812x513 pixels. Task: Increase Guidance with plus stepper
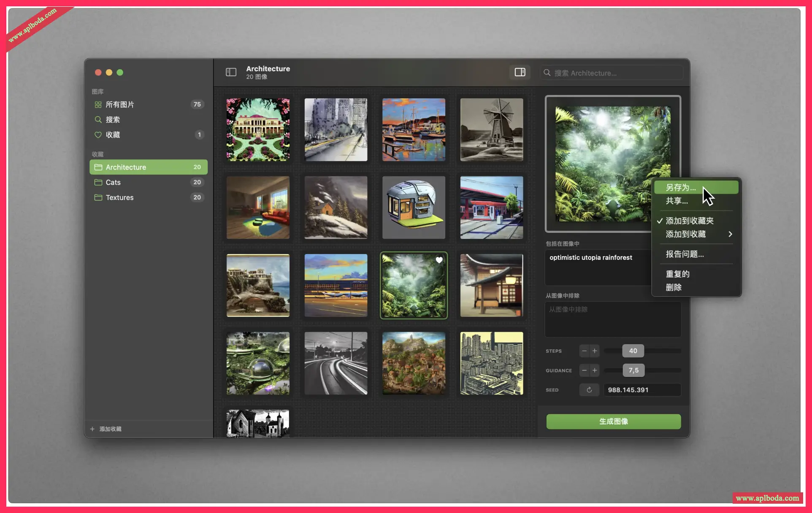(595, 370)
